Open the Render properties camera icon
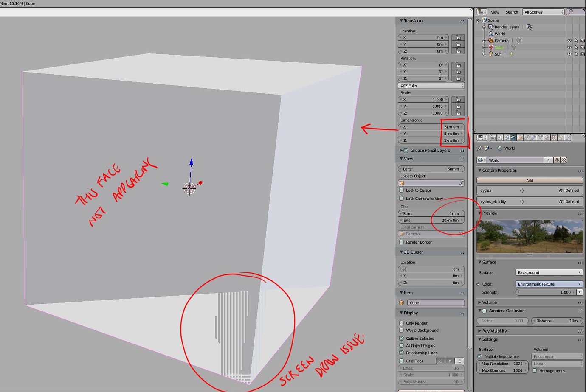Image resolution: width=586 pixels, height=392 pixels. [x=494, y=138]
